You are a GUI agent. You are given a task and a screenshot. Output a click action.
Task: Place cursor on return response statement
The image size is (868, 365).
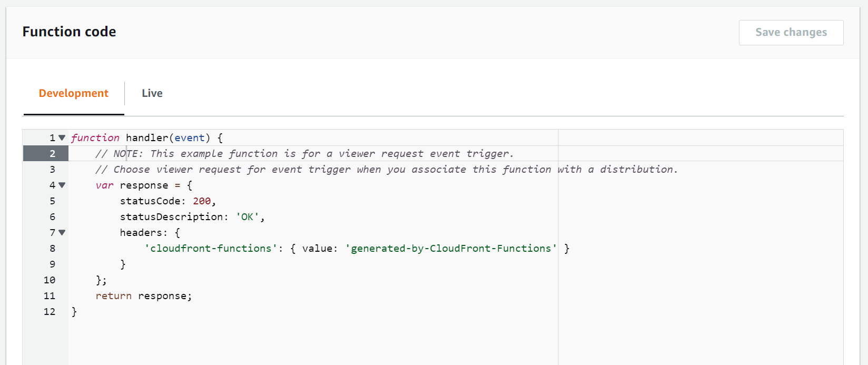pyautogui.click(x=143, y=296)
